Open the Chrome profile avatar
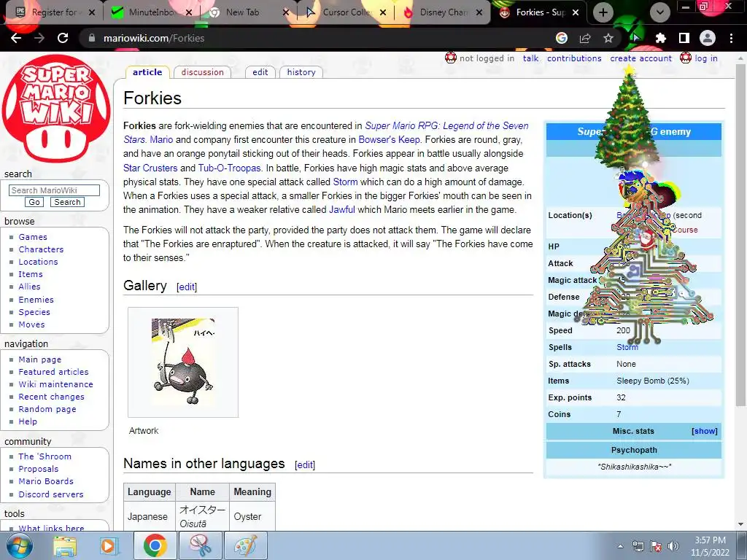This screenshot has height=560, width=747. coord(708,38)
